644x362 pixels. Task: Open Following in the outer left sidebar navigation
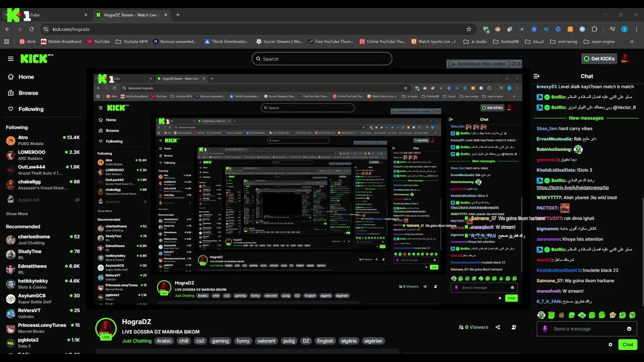pyautogui.click(x=26, y=109)
